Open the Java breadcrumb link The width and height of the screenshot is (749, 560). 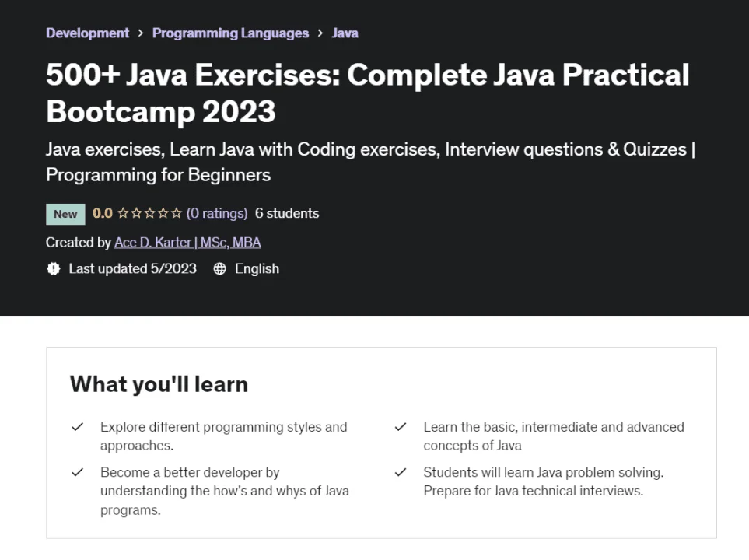click(x=345, y=33)
